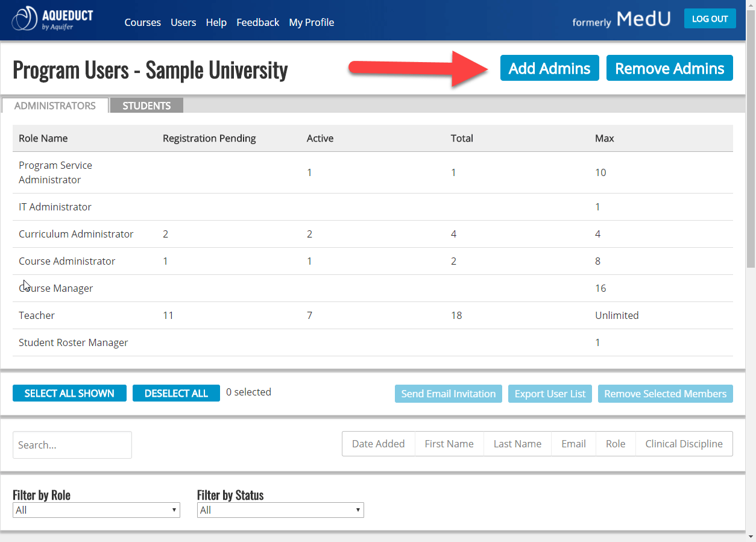Click the page vertical scrollbar thumb
The image size is (756, 542).
[751, 140]
